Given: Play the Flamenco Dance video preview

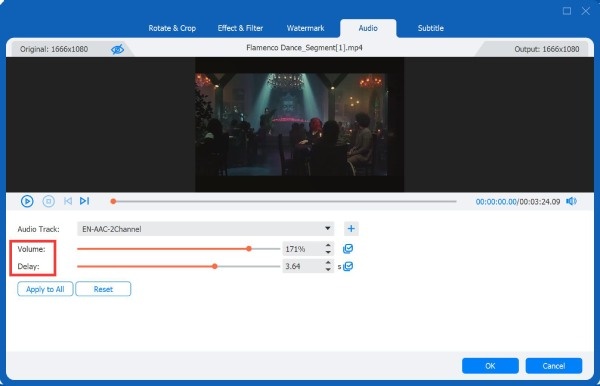Looking at the screenshot, I should click(x=27, y=201).
